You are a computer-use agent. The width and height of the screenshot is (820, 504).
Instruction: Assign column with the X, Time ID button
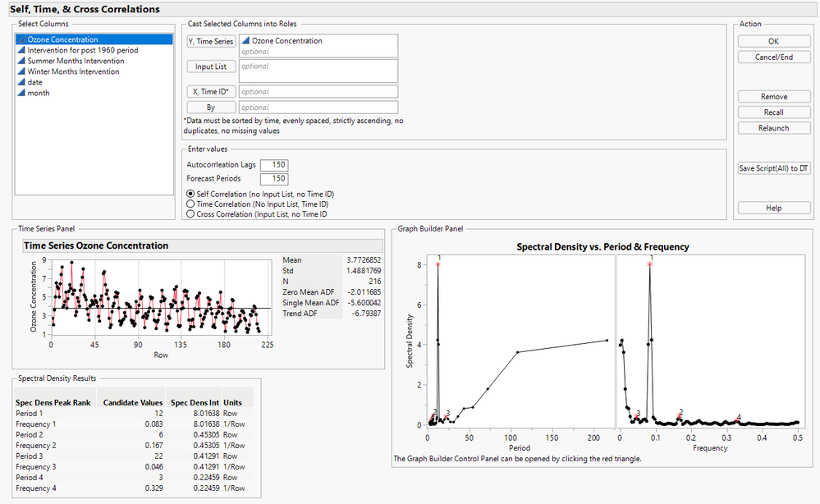(x=210, y=92)
